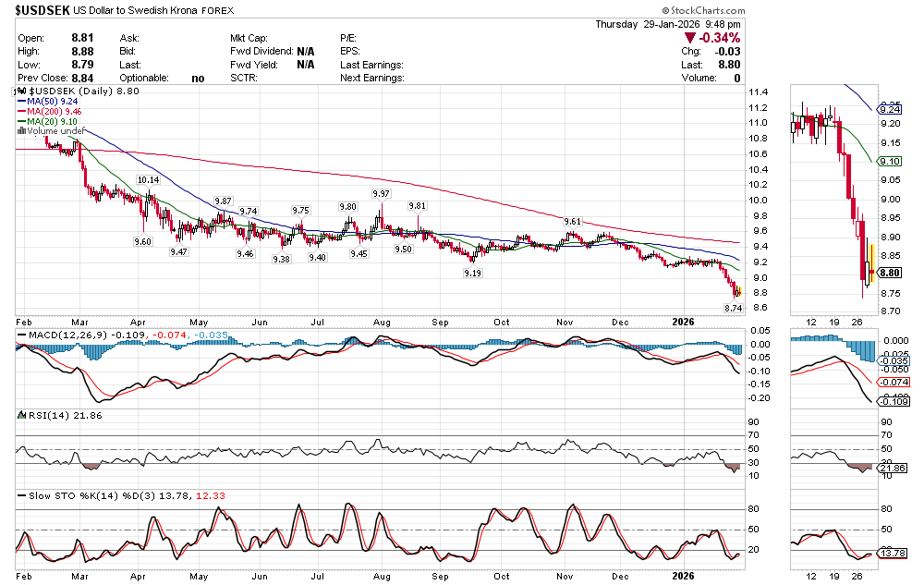Click the -0.109 MACD value tag

pyautogui.click(x=891, y=401)
